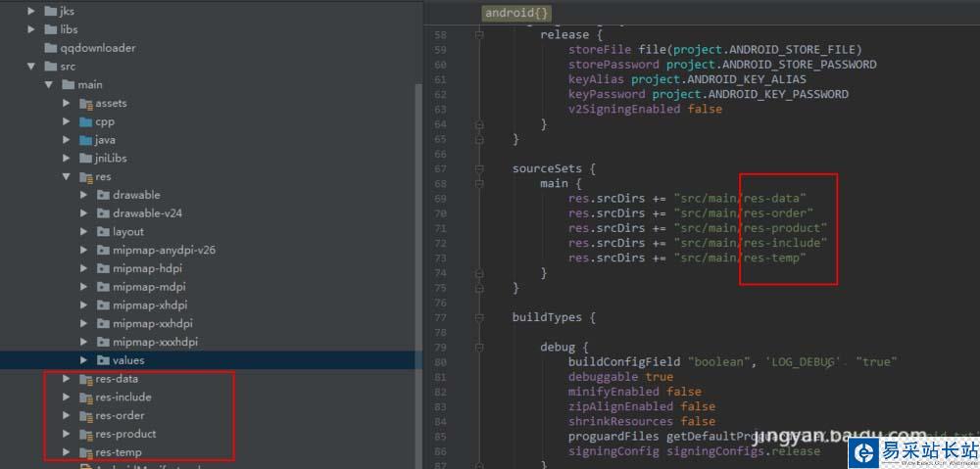
Task: Click the mipmap-xxhdpi folder icon
Action: click(x=103, y=323)
